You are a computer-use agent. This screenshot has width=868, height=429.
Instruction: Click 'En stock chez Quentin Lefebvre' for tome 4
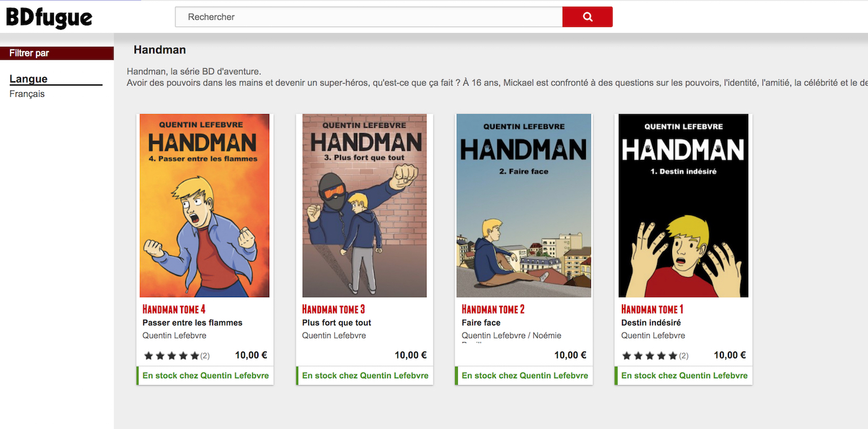click(206, 376)
